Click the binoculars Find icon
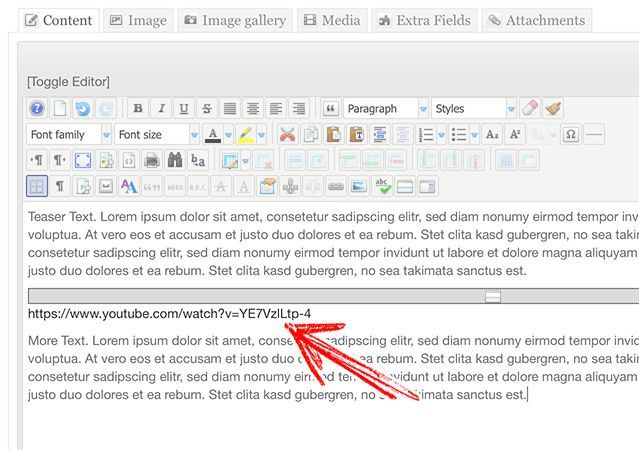Image resolution: width=639 pixels, height=450 pixels. (x=175, y=161)
